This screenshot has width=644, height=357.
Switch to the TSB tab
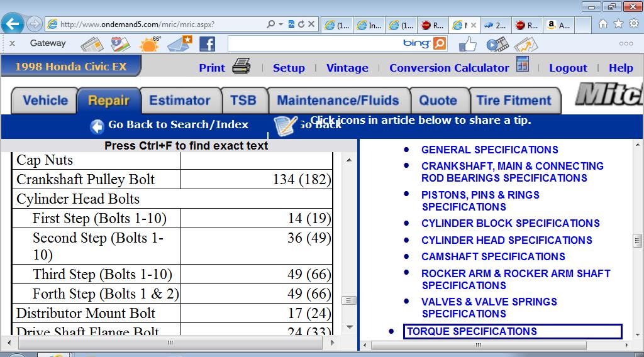(243, 101)
